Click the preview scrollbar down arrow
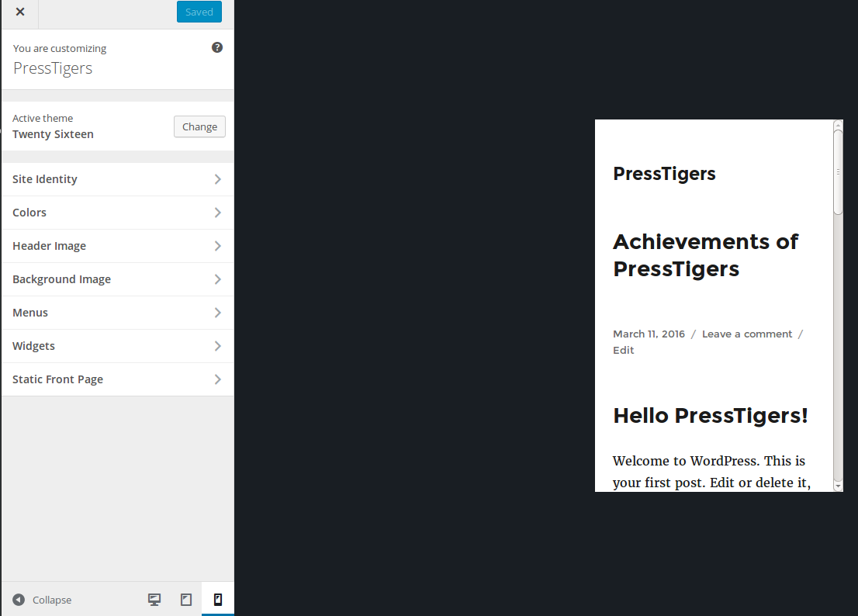Image resolution: width=858 pixels, height=616 pixels. [838, 486]
